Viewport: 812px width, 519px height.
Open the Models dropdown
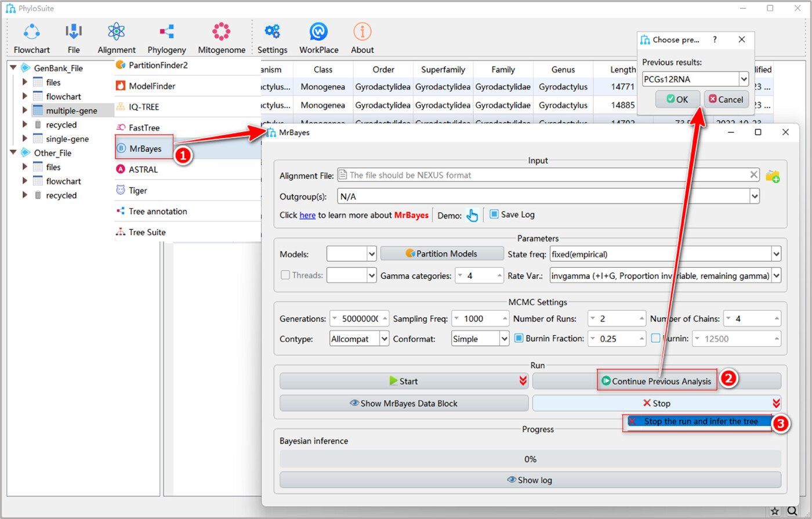372,254
